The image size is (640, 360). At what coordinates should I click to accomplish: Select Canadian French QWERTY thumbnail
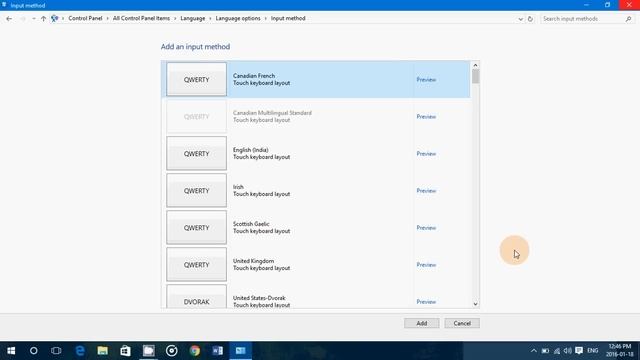196,79
